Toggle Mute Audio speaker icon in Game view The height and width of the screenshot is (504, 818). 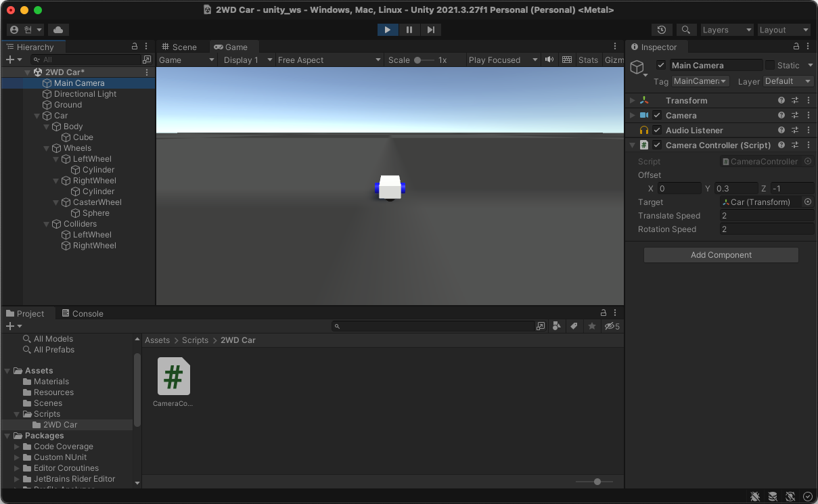point(549,60)
